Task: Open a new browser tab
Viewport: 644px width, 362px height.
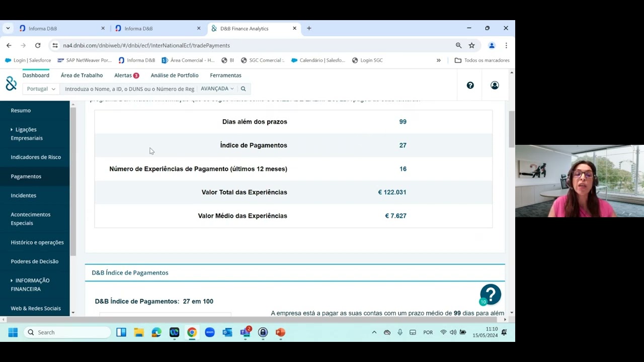Action: [309, 28]
